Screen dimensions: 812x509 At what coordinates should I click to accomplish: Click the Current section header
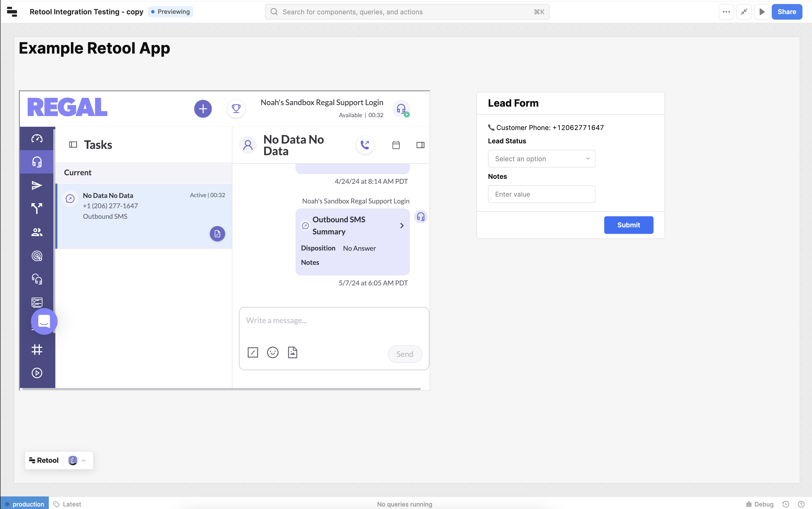coord(144,173)
